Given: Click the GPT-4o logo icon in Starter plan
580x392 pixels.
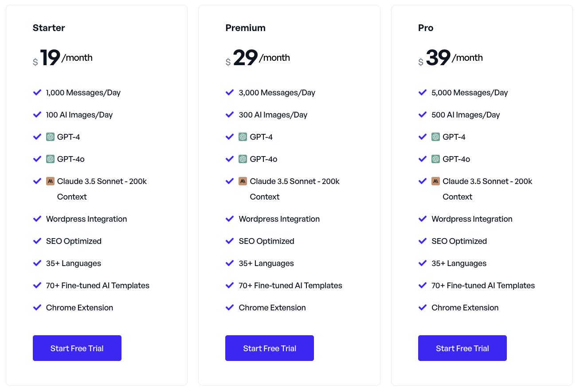Looking at the screenshot, I should [x=50, y=159].
